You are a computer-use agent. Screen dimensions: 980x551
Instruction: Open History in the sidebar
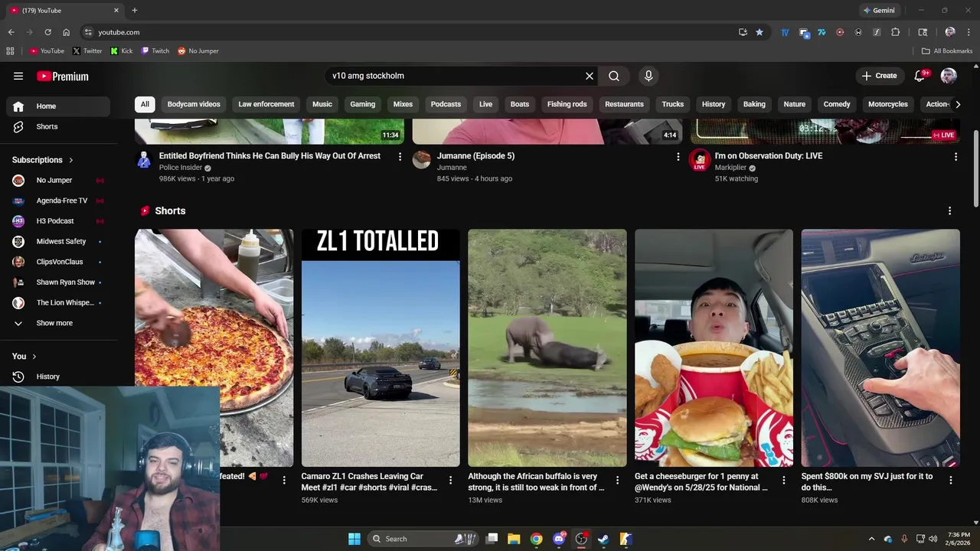click(x=58, y=377)
